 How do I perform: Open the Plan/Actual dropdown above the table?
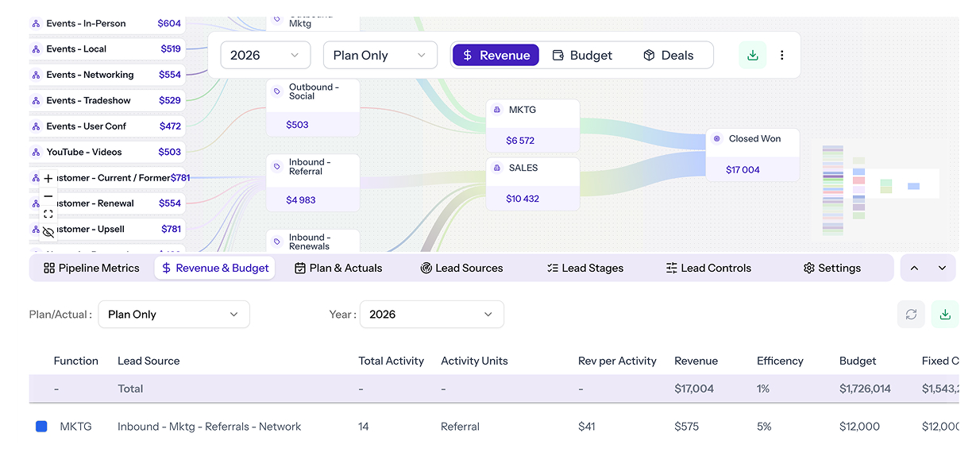[173, 315]
